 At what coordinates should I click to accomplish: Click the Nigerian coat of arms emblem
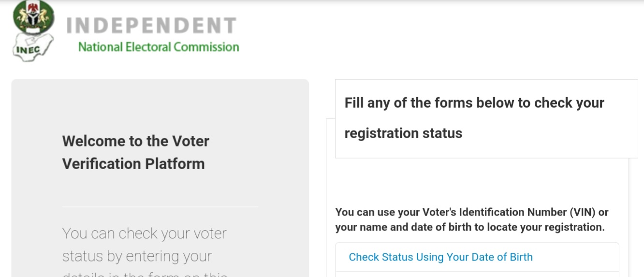[33, 16]
